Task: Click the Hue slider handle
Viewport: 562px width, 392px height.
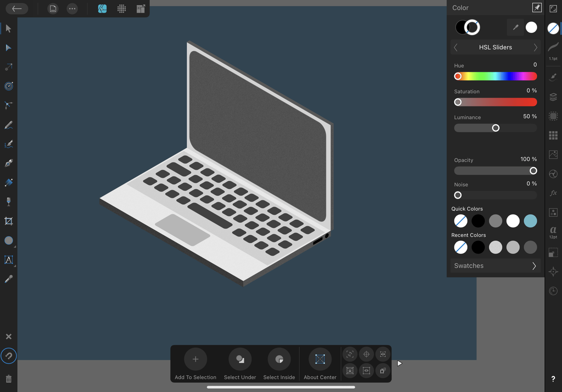Action: (458, 76)
